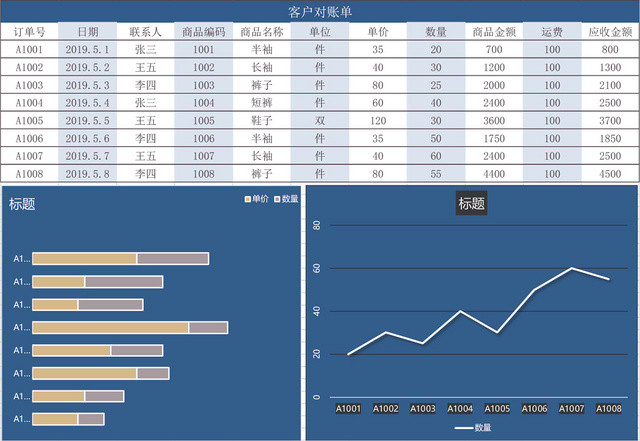Select the 应收金额 column header
The image size is (640, 441).
pos(610,32)
